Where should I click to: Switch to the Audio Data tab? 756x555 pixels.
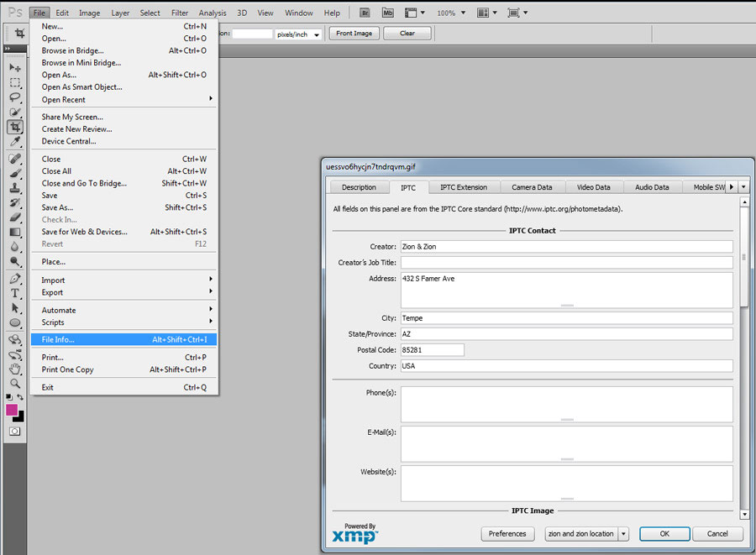[652, 187]
